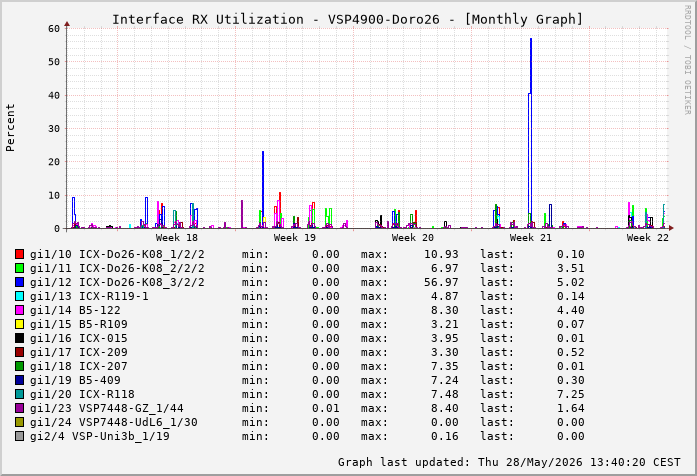Image resolution: width=697 pixels, height=476 pixels.
Task: Click the max value 0.16 for gi2/4
Action: (x=445, y=436)
